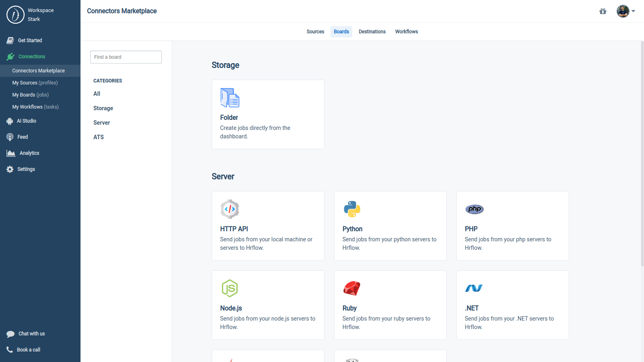The height and width of the screenshot is (362, 644).
Task: Click the Chat with us bubble icon
Action: [x=10, y=334]
